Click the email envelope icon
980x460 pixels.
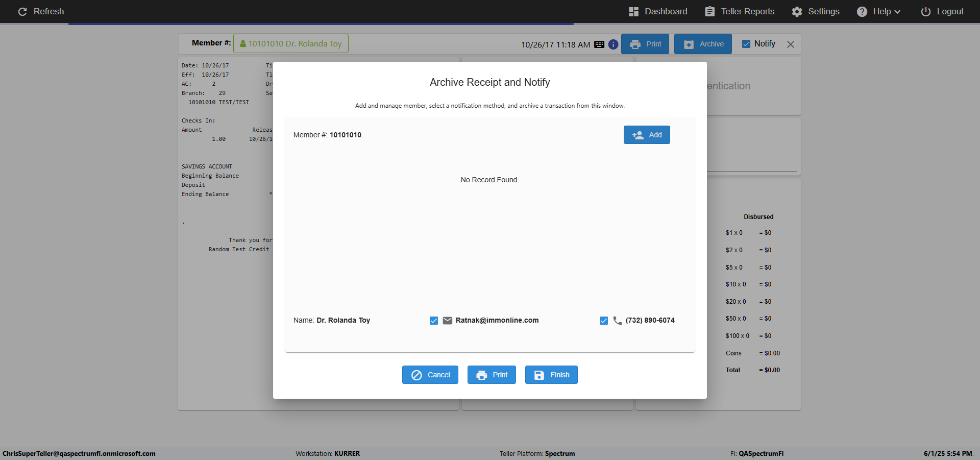pyautogui.click(x=447, y=321)
